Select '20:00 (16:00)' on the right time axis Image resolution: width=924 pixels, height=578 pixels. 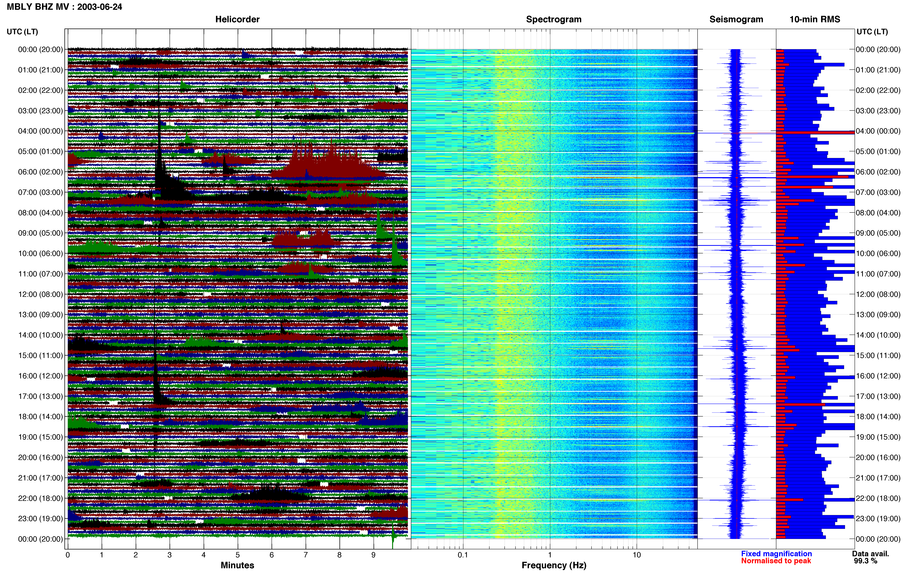pos(878,457)
